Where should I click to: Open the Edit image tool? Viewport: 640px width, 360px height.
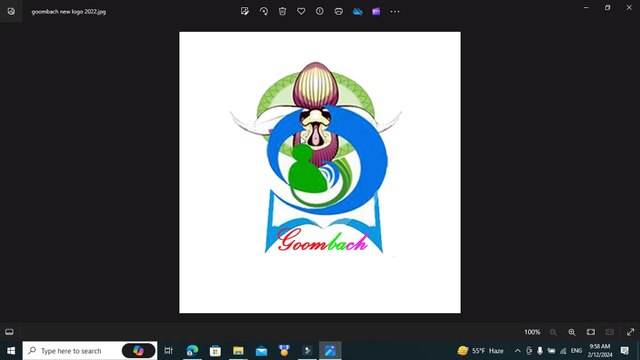click(245, 11)
